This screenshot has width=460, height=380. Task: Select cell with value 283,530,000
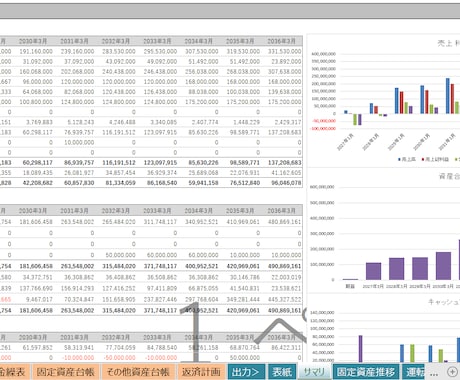119,51
